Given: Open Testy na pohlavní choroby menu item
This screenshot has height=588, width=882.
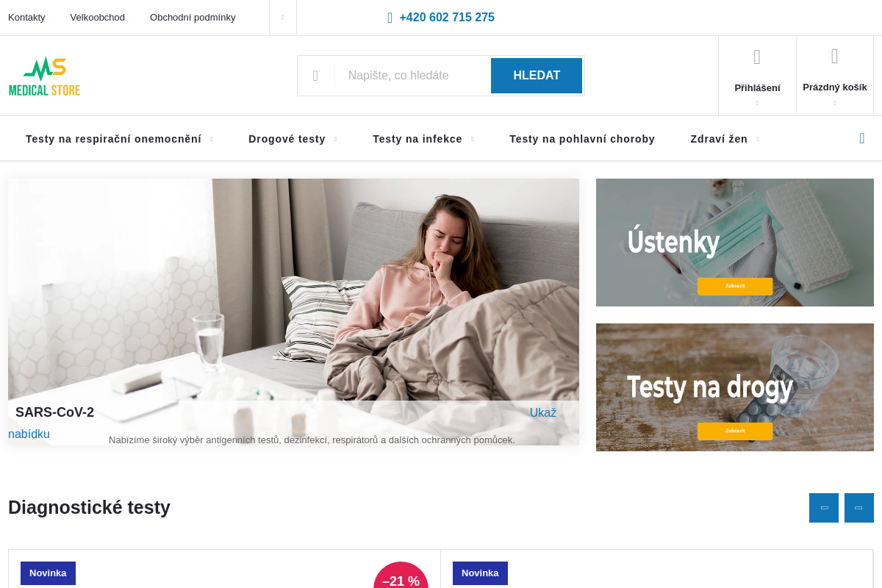Looking at the screenshot, I should click(x=582, y=139).
